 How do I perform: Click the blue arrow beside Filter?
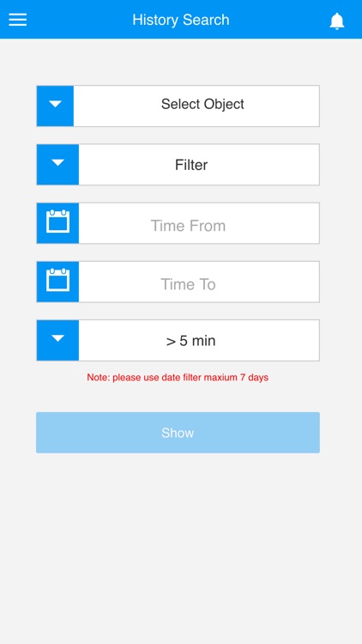point(57,164)
